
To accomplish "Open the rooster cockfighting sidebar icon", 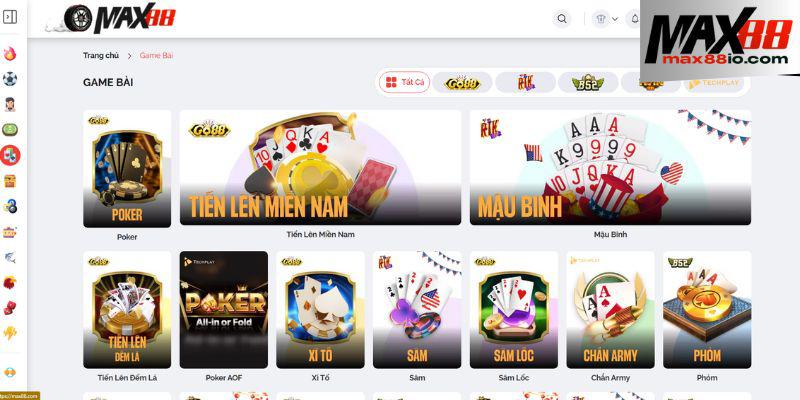I will (x=10, y=282).
